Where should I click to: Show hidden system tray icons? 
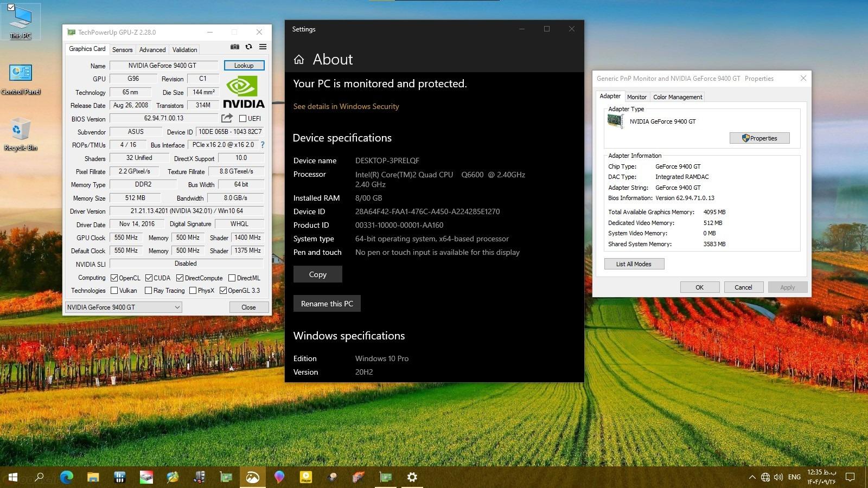(x=752, y=477)
